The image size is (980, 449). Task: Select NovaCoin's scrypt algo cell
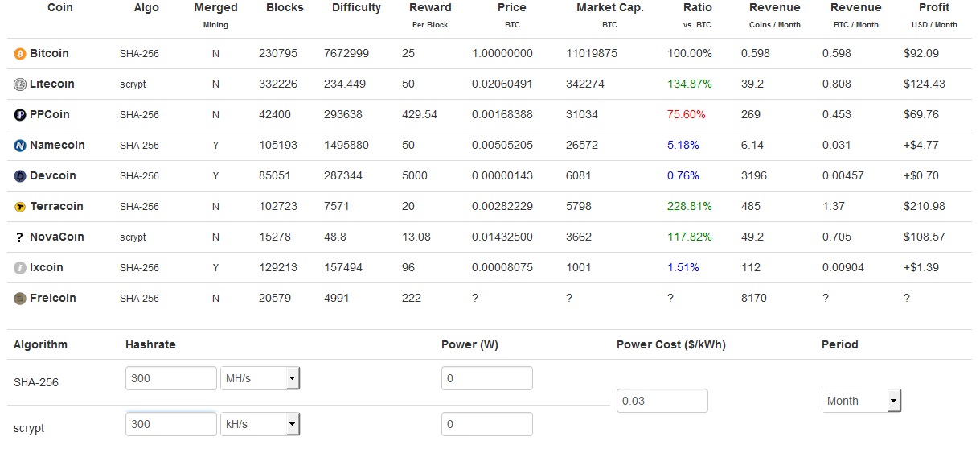pos(133,237)
